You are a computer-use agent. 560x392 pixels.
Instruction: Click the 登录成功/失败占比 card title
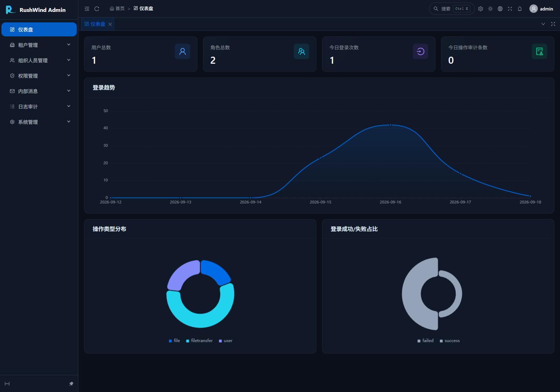tap(354, 229)
